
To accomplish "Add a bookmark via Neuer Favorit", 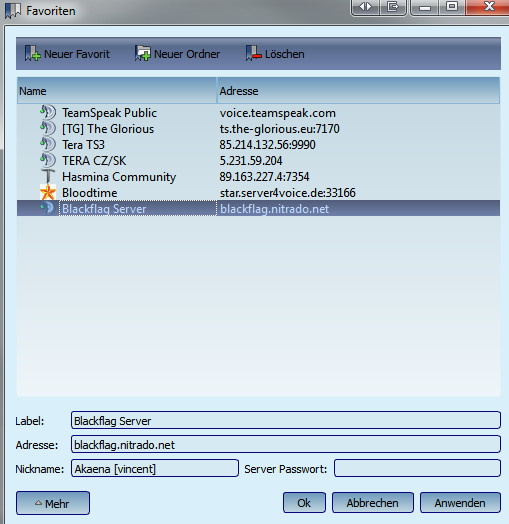I will click(x=67, y=54).
